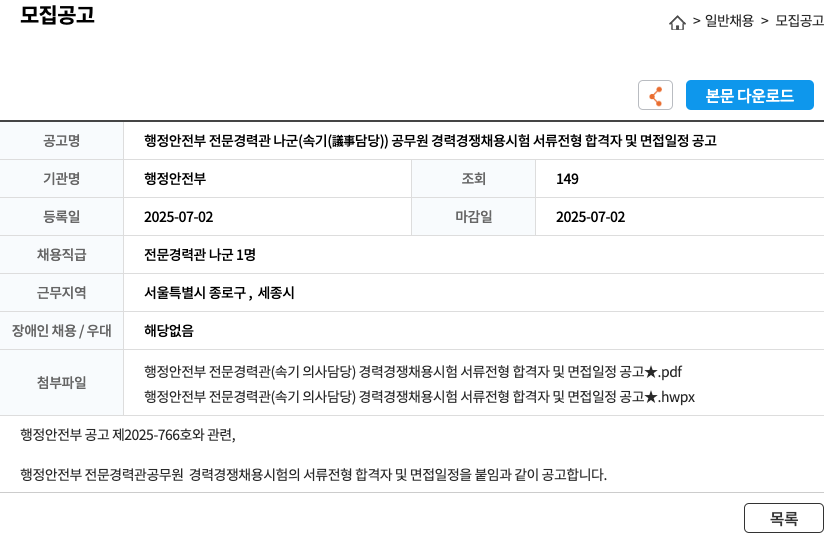Open the 모집공고 breadcrumb link

799,21
